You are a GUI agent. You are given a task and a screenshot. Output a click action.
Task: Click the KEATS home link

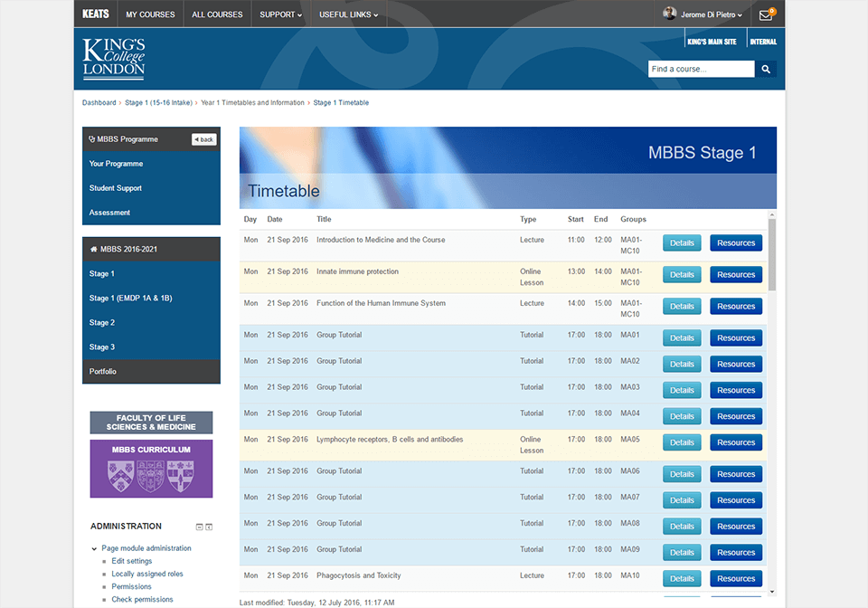96,14
